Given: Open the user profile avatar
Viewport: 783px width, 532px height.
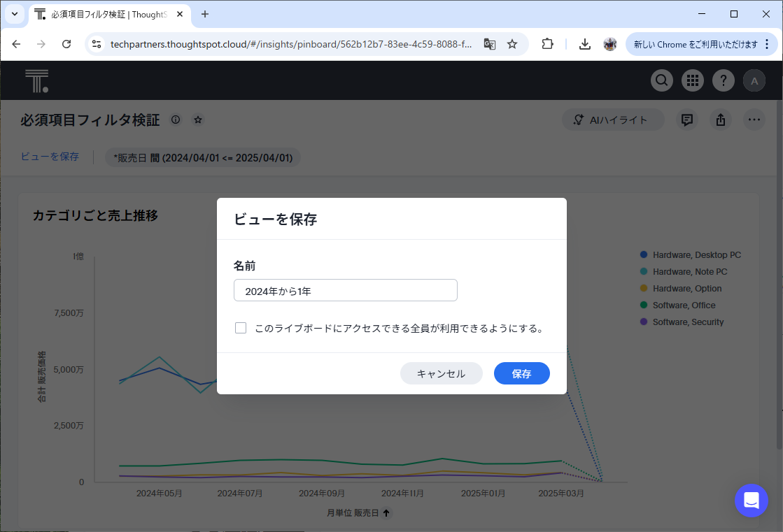Looking at the screenshot, I should (754, 81).
